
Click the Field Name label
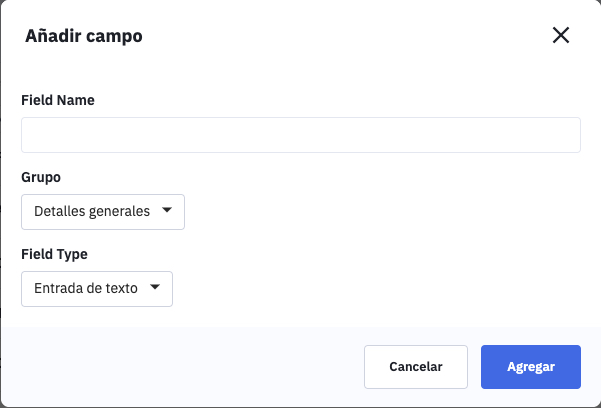click(58, 100)
